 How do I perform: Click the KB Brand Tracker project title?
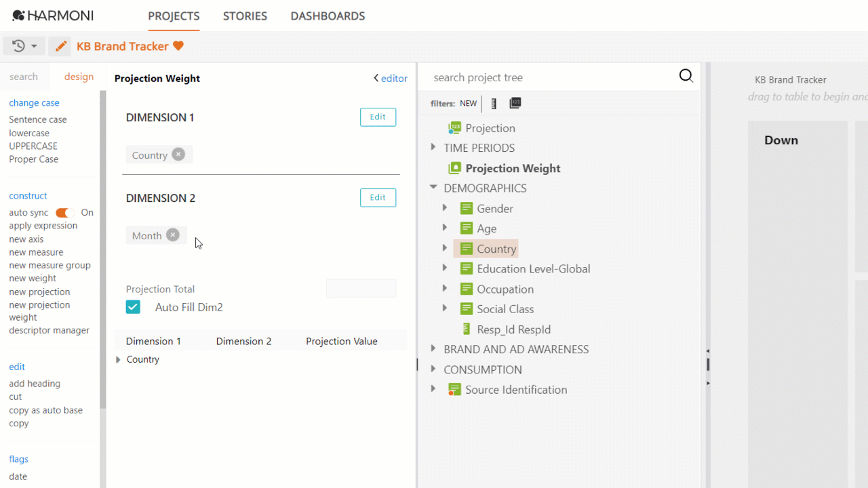pos(123,46)
